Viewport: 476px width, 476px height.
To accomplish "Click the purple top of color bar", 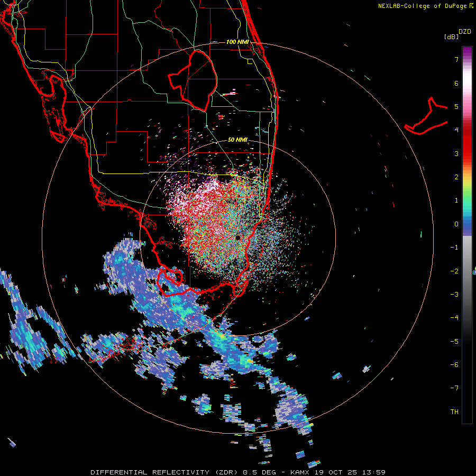I will [x=467, y=52].
